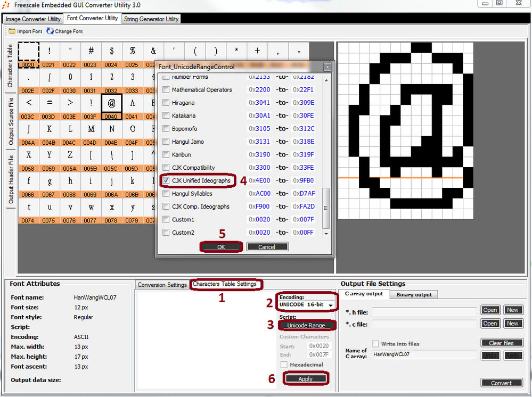
Task: Click the .h file path field
Action: click(x=424, y=312)
